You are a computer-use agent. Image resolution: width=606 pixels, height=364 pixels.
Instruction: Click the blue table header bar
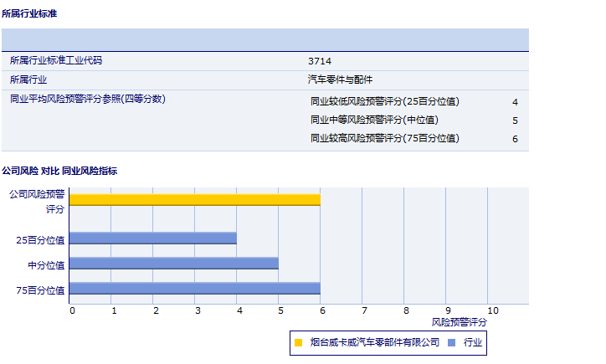tap(265, 39)
